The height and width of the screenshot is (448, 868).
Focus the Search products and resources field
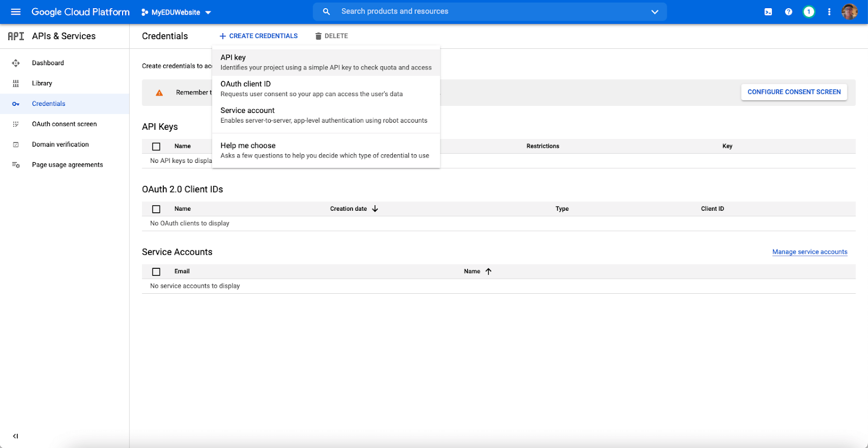(490, 11)
